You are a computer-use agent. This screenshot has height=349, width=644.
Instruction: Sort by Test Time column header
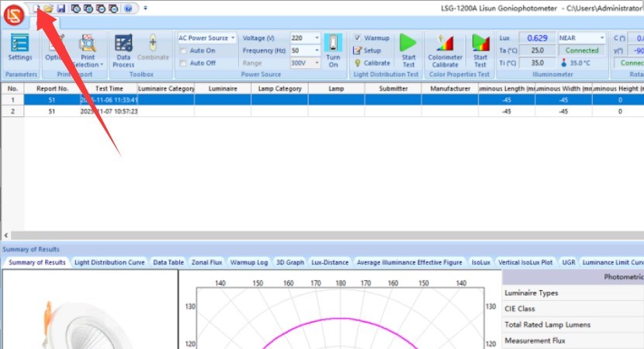tap(109, 88)
